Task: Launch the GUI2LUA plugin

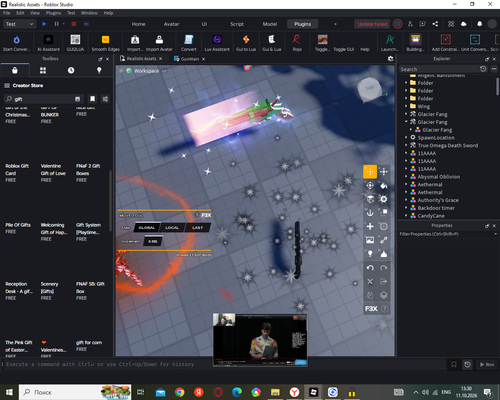Action: [x=75, y=43]
